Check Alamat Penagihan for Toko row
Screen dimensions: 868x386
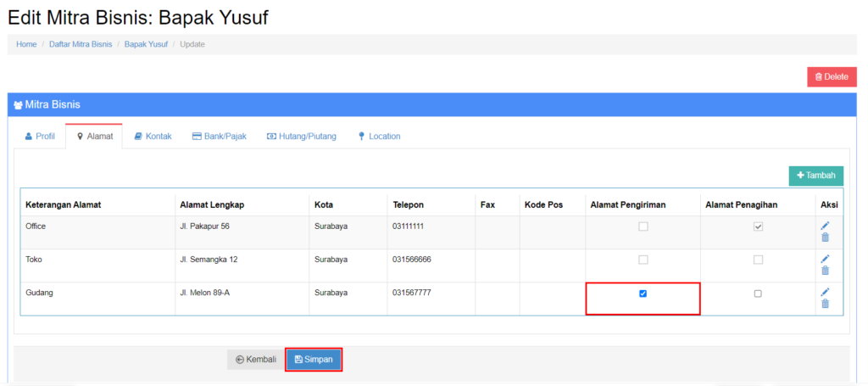pyautogui.click(x=758, y=260)
